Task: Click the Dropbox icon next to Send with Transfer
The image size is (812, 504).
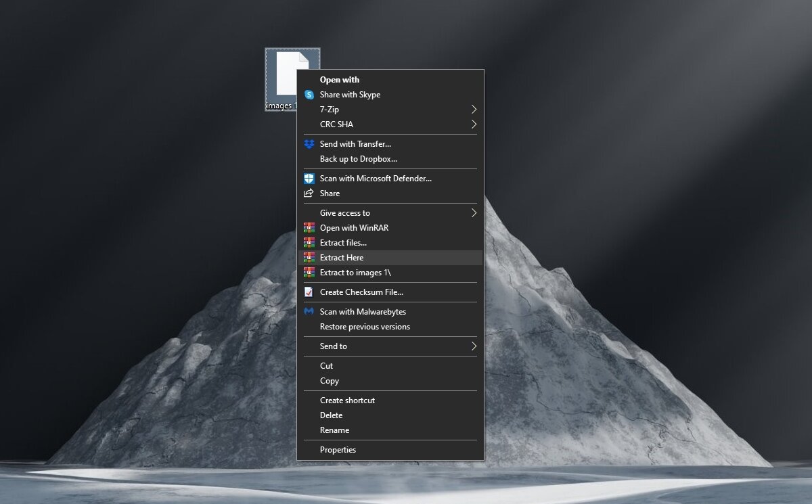Action: [x=309, y=144]
